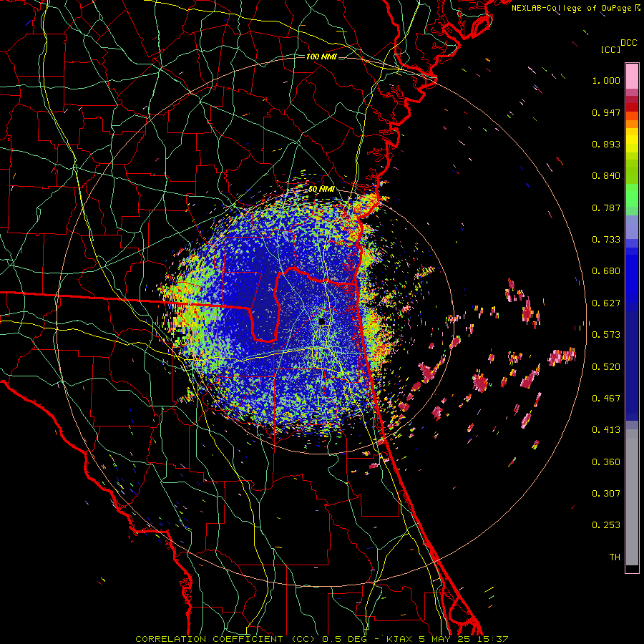Select the 0.360 scale value
The image size is (644, 644).
point(606,462)
